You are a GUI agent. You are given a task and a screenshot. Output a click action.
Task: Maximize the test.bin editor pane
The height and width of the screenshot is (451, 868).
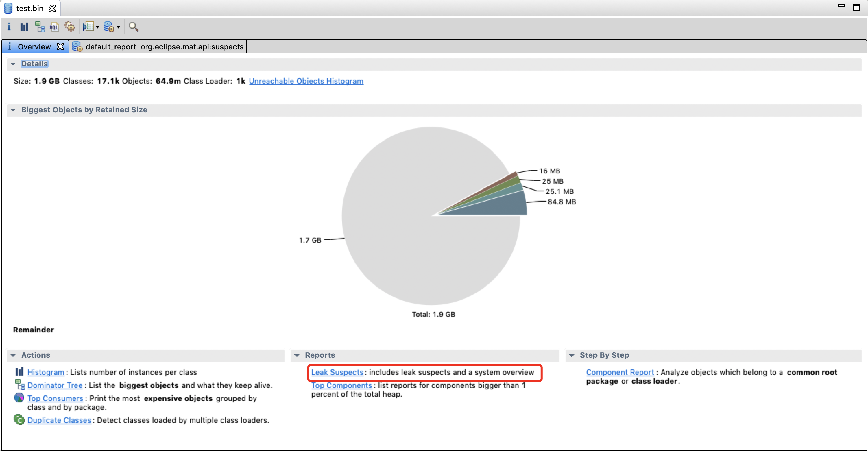(x=856, y=8)
